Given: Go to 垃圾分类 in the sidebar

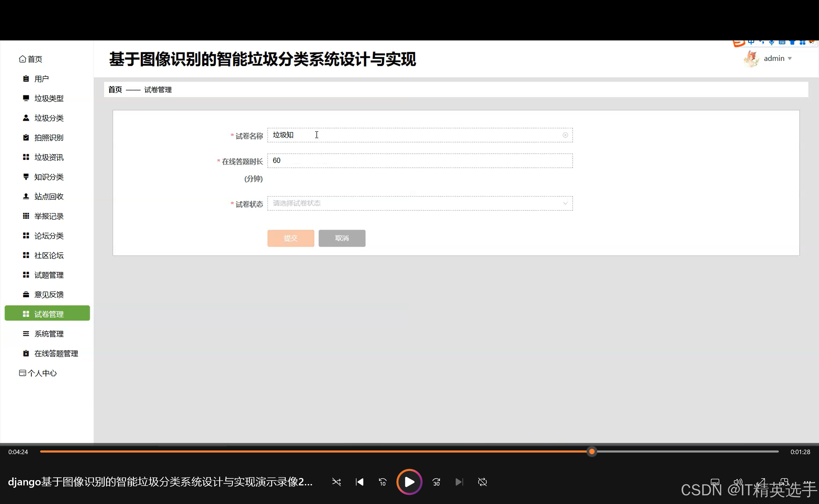Looking at the screenshot, I should 49,118.
